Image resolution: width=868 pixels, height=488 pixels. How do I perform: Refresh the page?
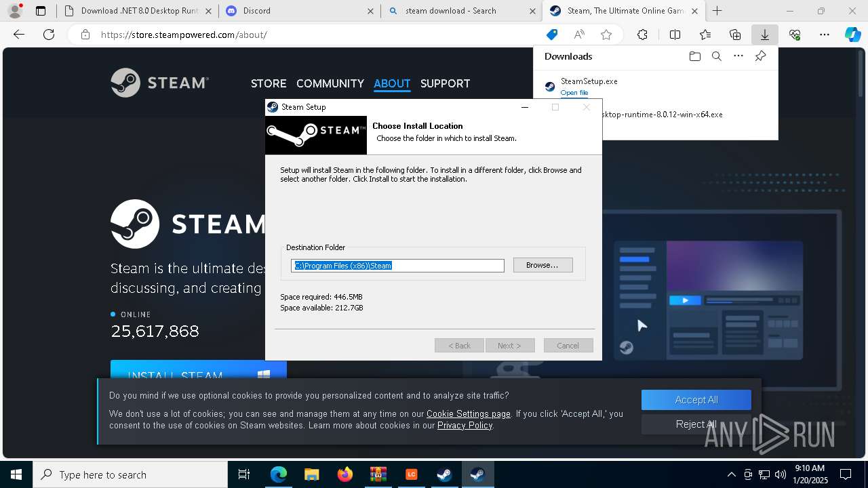pyautogui.click(x=49, y=35)
